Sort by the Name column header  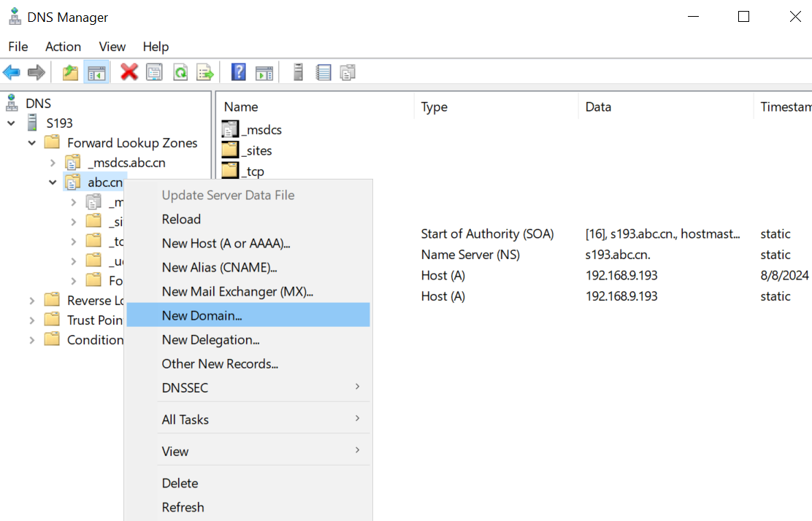point(315,107)
